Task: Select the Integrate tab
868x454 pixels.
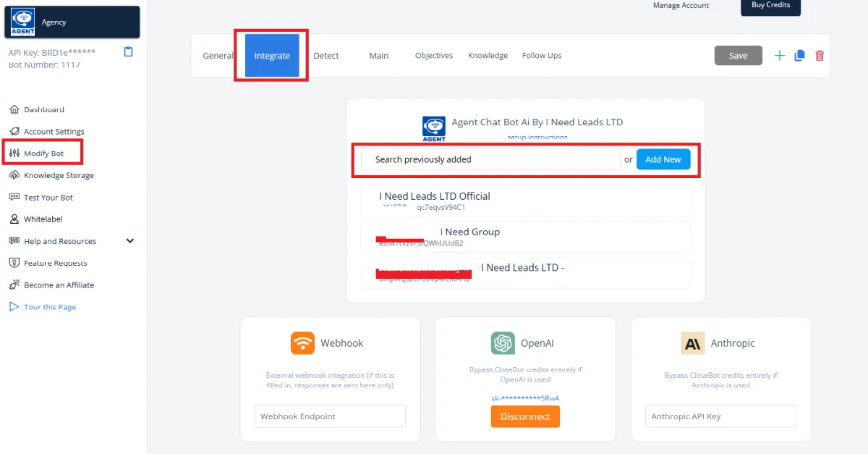Action: click(272, 56)
